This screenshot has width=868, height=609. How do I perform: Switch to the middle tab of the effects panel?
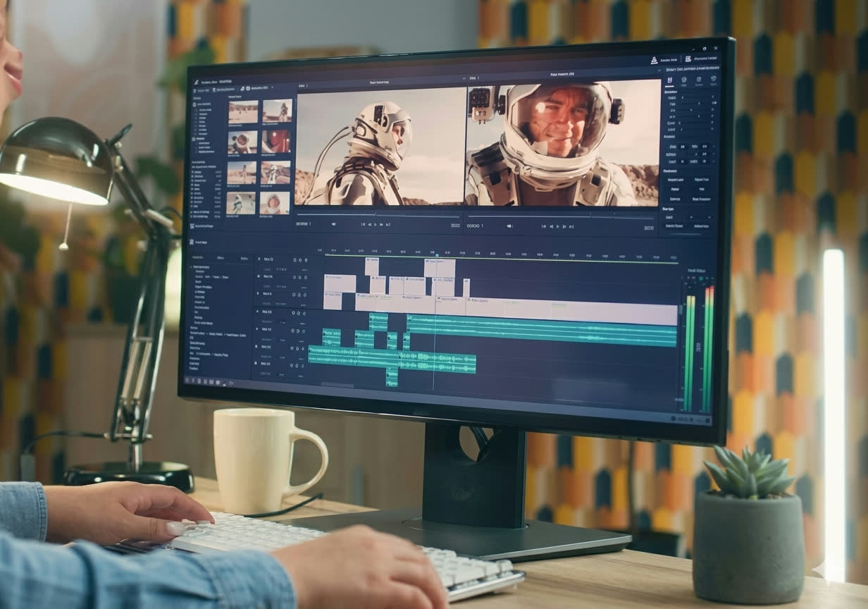click(221, 259)
